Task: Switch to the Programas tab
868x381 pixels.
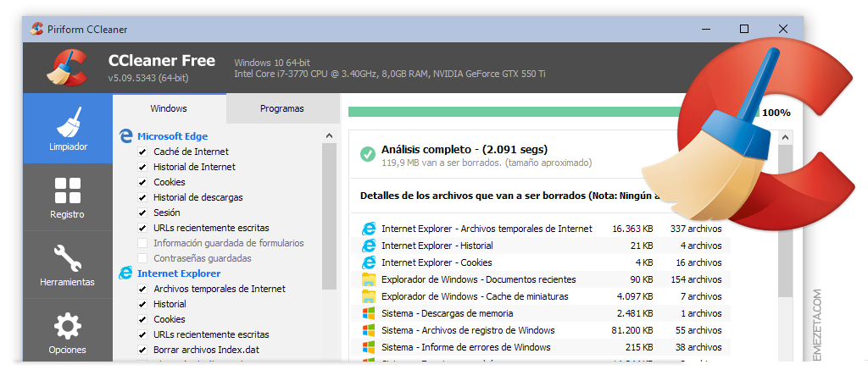Action: [x=282, y=108]
